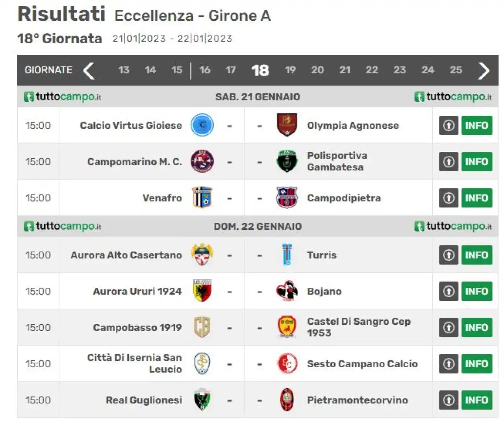The width and height of the screenshot is (504, 422).
Task: Click the Aurora Ururi 1924 shield logo
Action: 202,291
